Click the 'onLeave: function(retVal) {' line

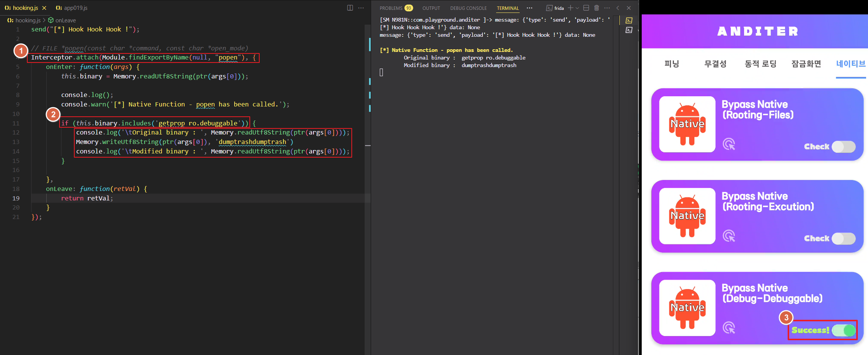tap(97, 189)
